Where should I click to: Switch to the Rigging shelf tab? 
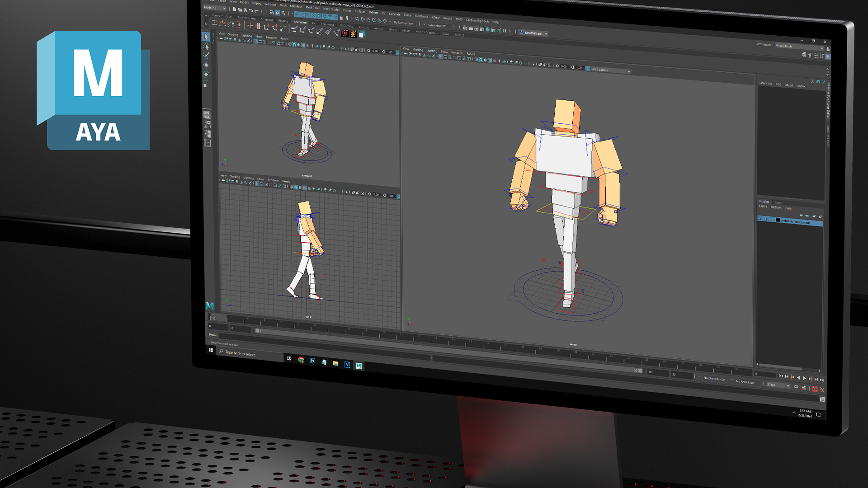click(x=283, y=21)
